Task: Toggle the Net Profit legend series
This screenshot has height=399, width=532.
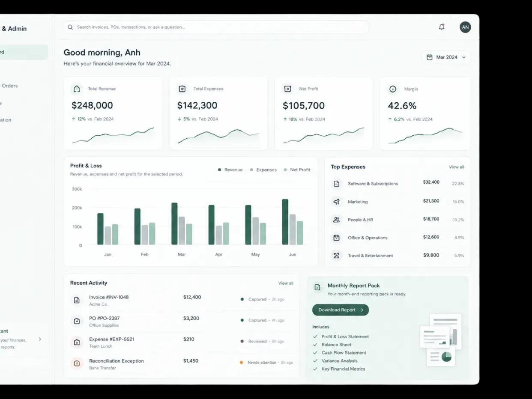Action: pyautogui.click(x=297, y=170)
